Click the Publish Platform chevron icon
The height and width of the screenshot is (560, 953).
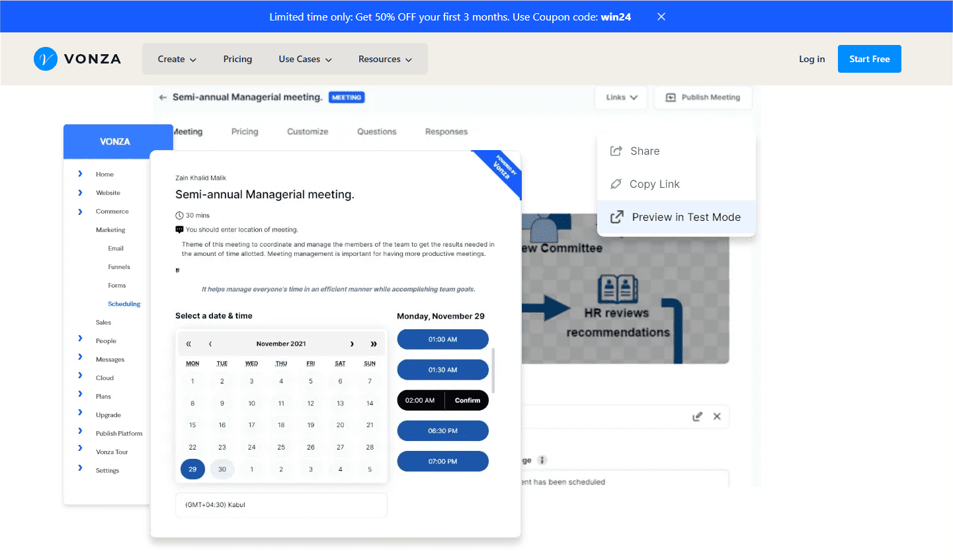pos(80,430)
